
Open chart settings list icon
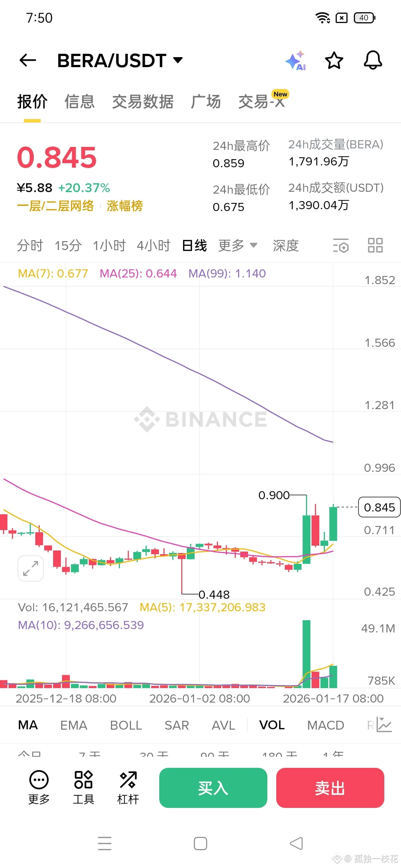click(340, 246)
